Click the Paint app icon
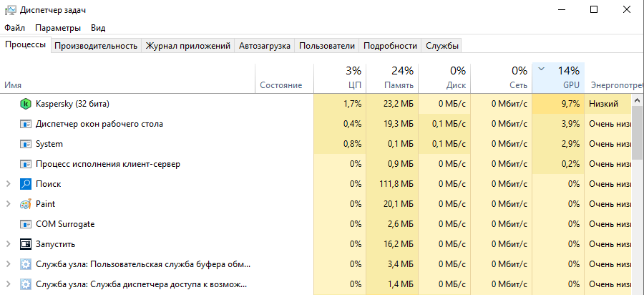The width and height of the screenshot is (644, 295). 26,204
